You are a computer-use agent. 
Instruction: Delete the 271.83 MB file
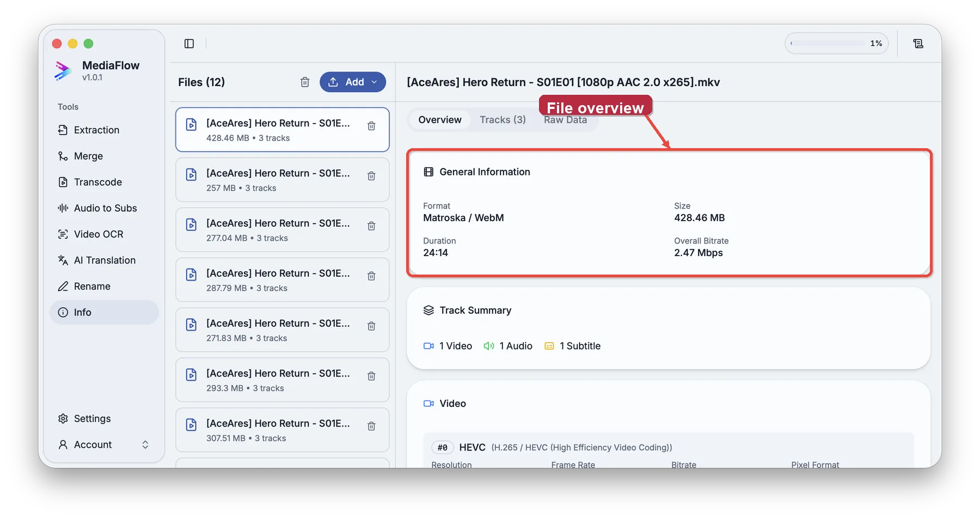point(371,326)
